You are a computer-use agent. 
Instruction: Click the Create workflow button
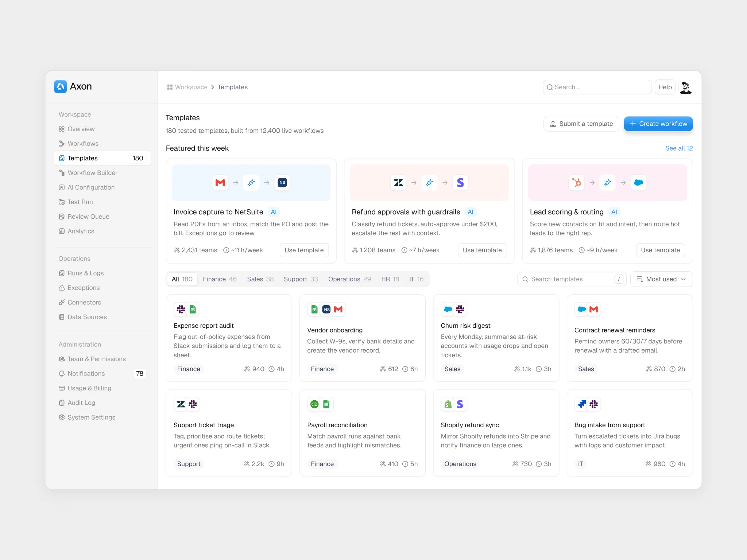[x=658, y=124]
